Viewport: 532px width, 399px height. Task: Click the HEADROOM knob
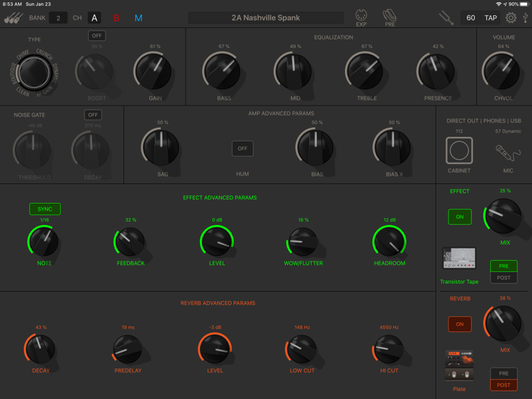[389, 242]
